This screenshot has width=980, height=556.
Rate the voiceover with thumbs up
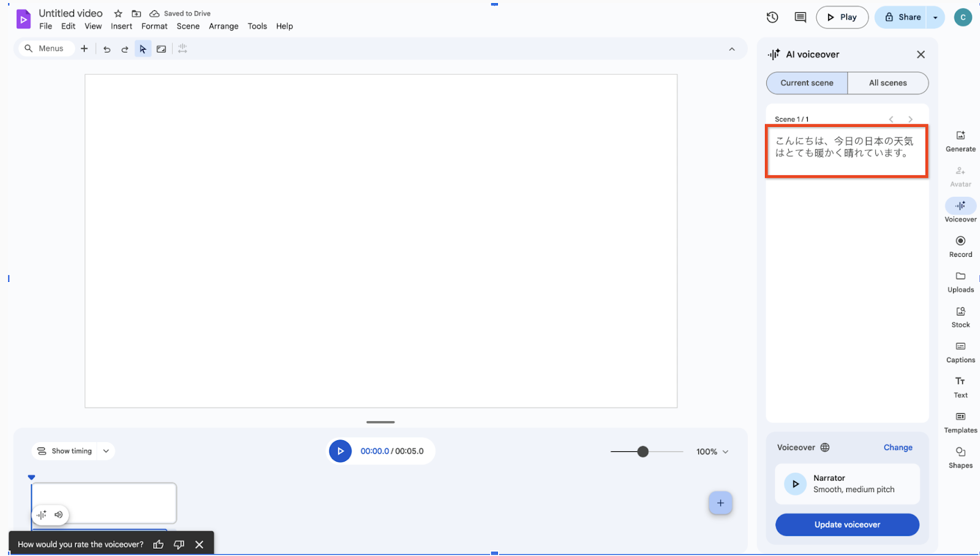click(x=158, y=544)
